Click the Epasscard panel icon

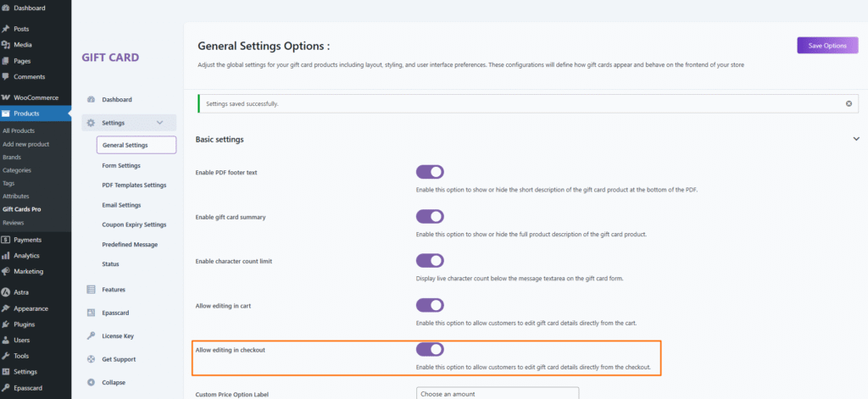(91, 313)
